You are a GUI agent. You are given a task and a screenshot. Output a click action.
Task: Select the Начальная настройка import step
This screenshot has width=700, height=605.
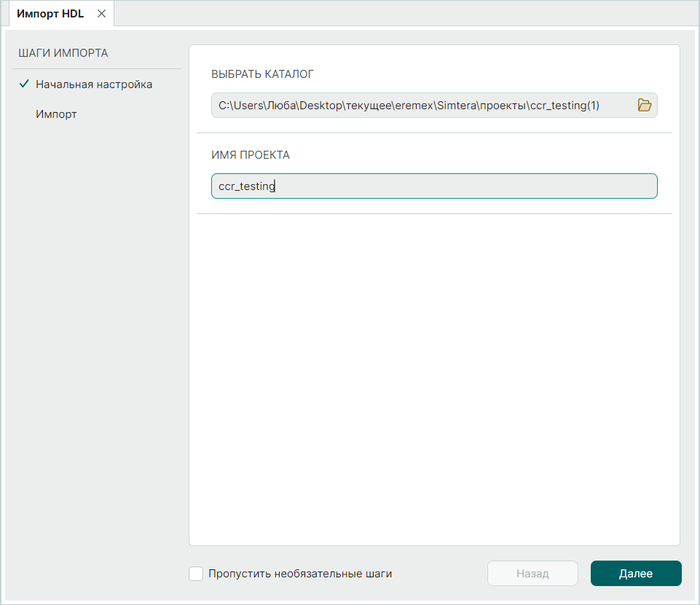click(94, 84)
